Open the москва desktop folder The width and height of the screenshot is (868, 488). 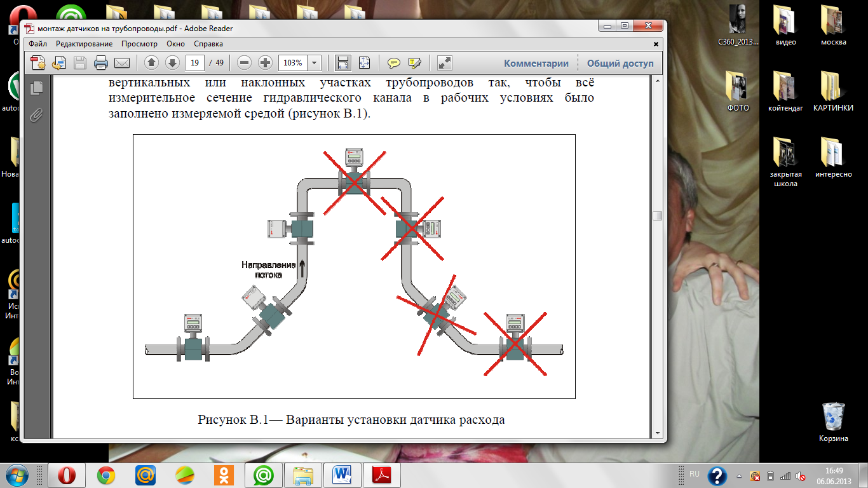coord(833,25)
